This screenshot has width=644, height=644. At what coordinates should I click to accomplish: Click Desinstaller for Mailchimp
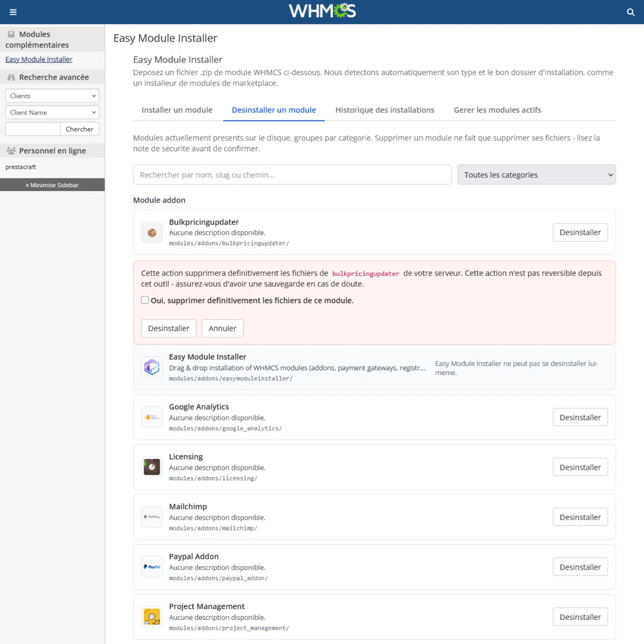tap(580, 517)
